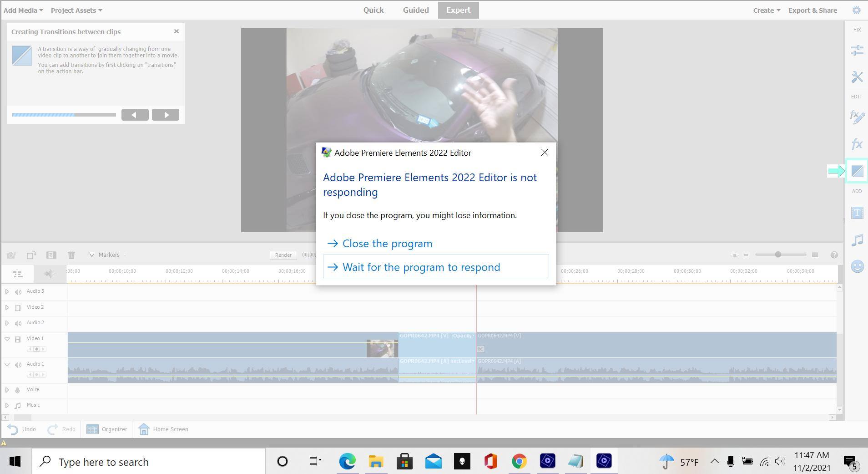Click the trash delete icon in timeline toolbar
Image resolution: width=868 pixels, height=474 pixels.
coord(71,255)
